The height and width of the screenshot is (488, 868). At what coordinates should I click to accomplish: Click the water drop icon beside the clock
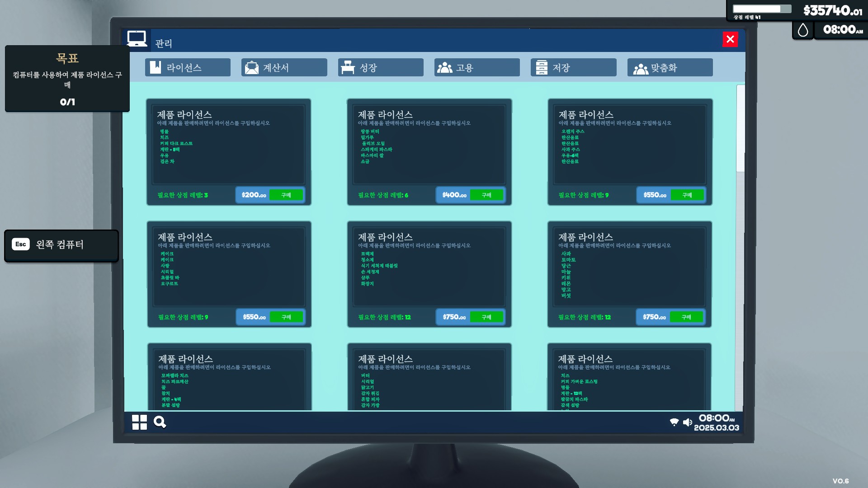click(803, 30)
